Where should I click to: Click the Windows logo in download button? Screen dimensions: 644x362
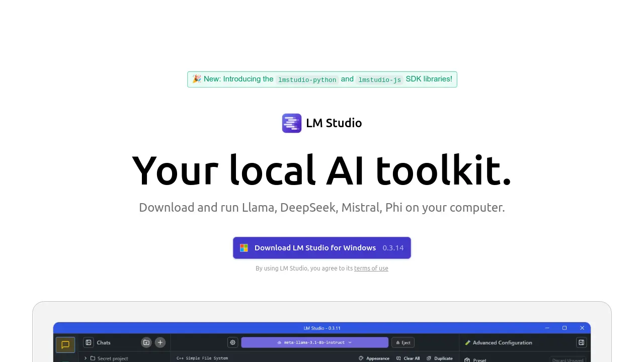coord(244,248)
